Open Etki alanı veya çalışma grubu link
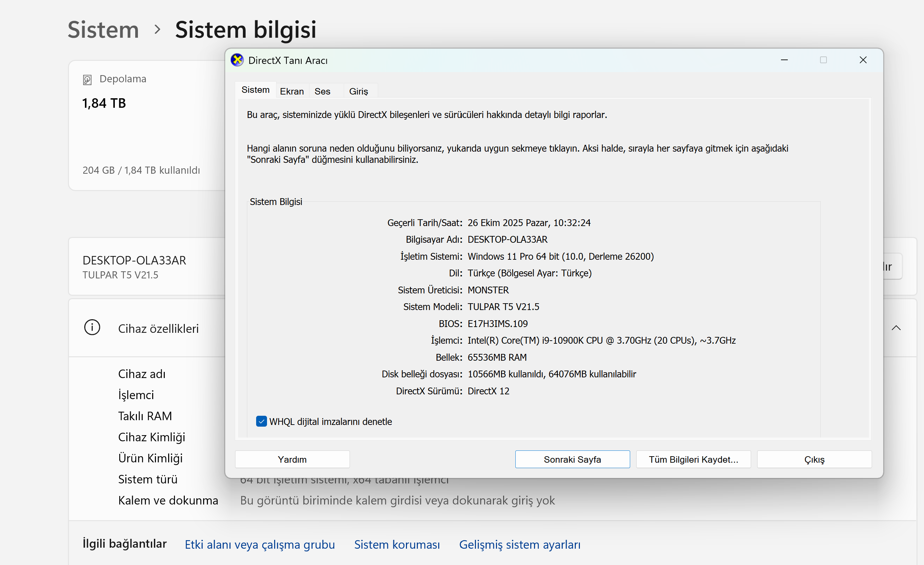The height and width of the screenshot is (565, 924). pyautogui.click(x=260, y=544)
